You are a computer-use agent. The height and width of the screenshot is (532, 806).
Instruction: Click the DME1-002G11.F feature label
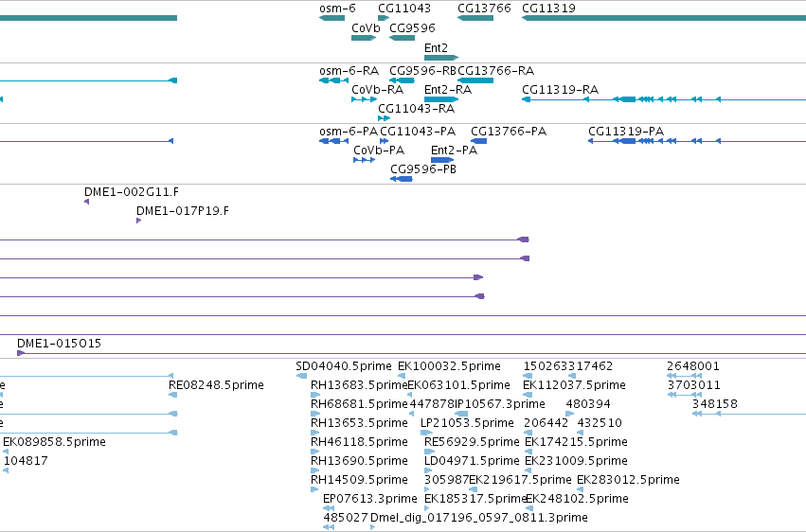pos(132,192)
